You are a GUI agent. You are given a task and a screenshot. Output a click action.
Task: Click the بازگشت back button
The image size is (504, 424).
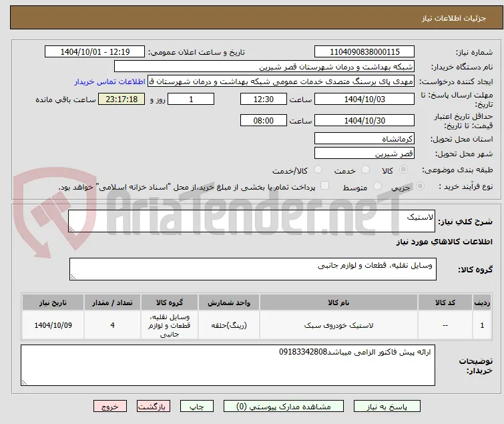[154, 407]
